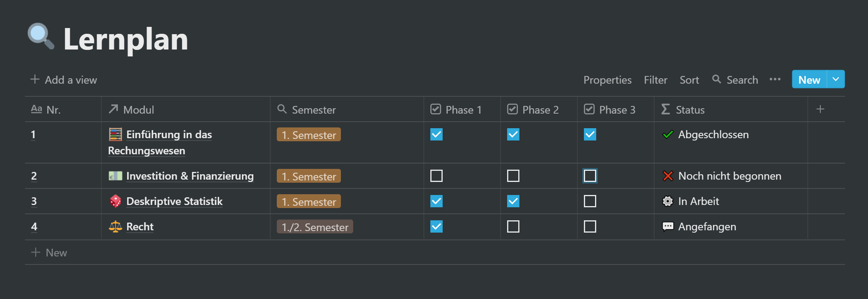This screenshot has width=868, height=299.
Task: Click the red dice icon for Statistik
Action: click(x=116, y=202)
